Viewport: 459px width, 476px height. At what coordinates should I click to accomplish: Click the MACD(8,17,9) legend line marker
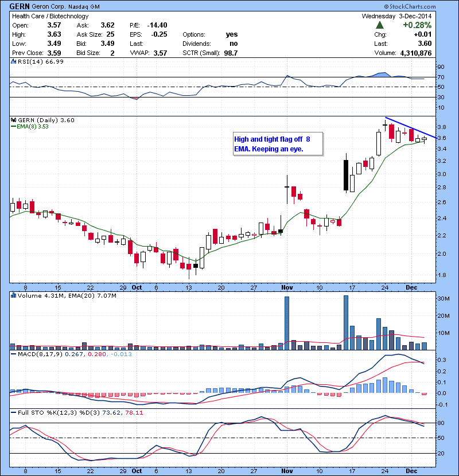[13, 354]
